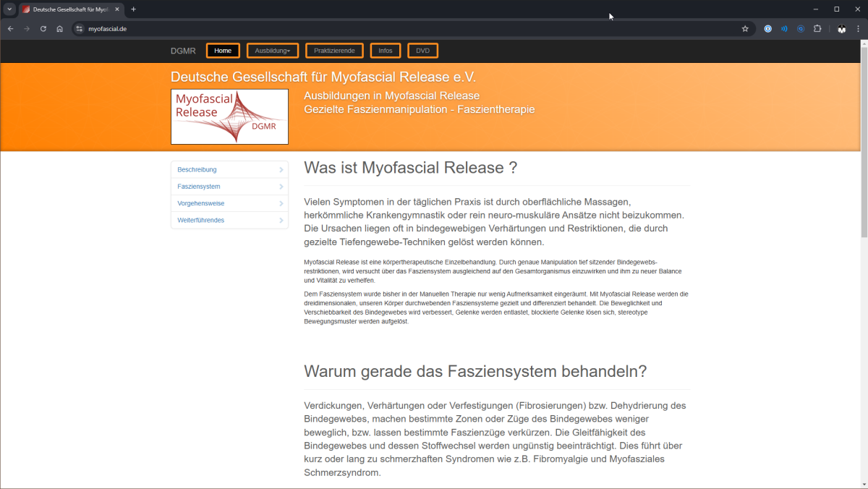Image resolution: width=868 pixels, height=489 pixels.
Task: Open the DVD nav item
Action: pos(422,51)
